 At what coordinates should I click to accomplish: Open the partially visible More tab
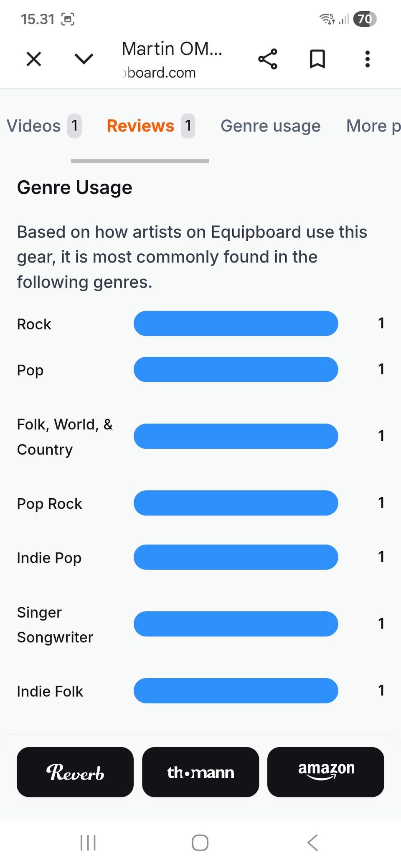click(373, 126)
